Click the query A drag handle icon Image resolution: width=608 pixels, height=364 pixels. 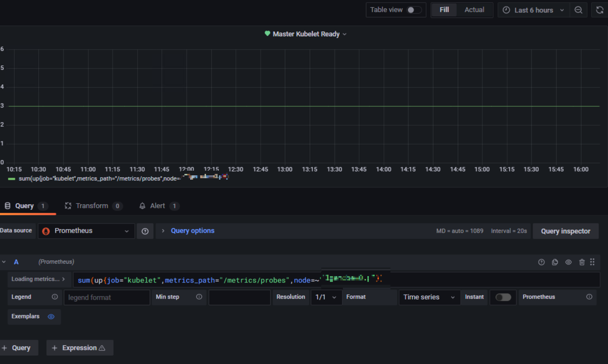593,262
